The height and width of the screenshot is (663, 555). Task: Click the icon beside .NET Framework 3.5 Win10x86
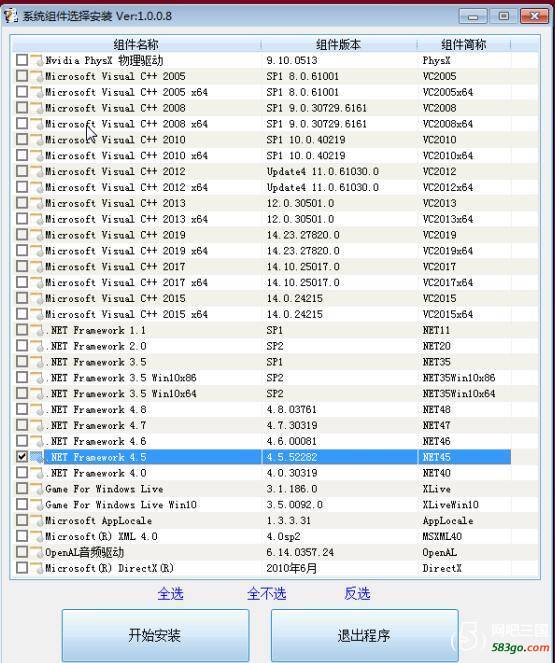[x=37, y=378]
